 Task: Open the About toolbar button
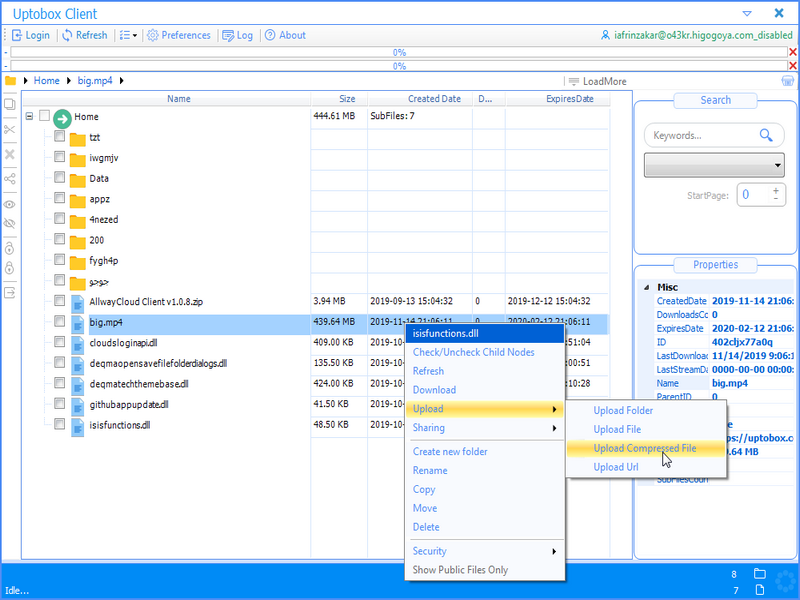[285, 35]
